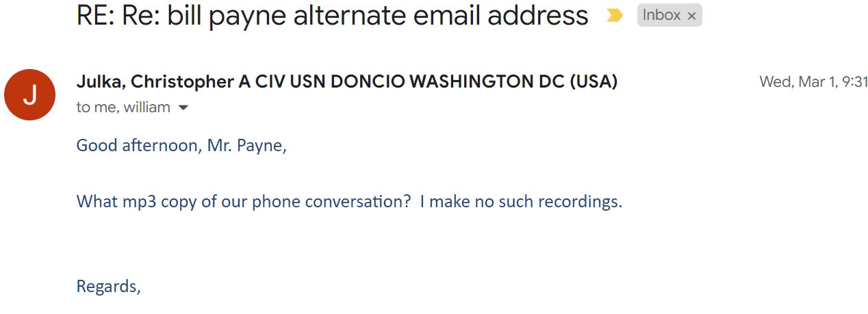Click the 'to me, william' recipients line
The height and width of the screenshot is (314, 868).
(123, 107)
